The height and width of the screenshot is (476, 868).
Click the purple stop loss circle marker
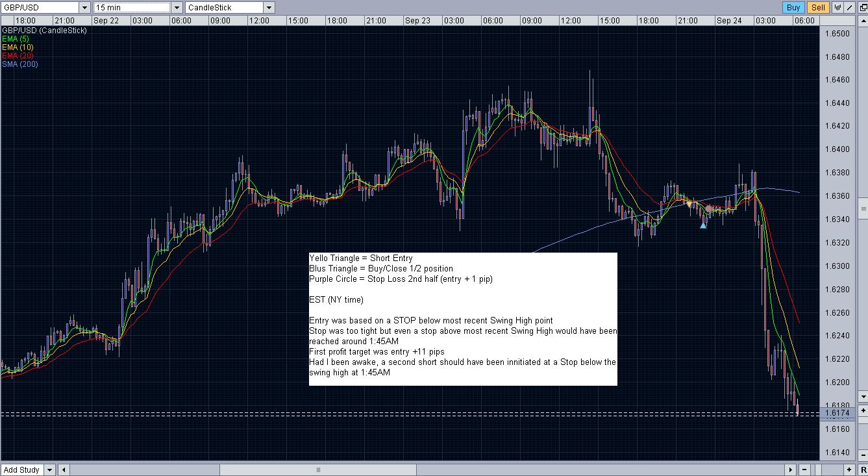tap(708, 208)
